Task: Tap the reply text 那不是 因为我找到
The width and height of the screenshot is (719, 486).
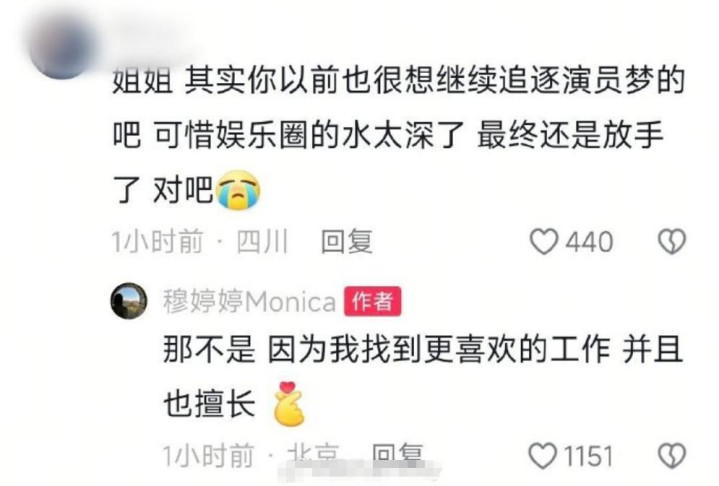Action: click(x=423, y=377)
